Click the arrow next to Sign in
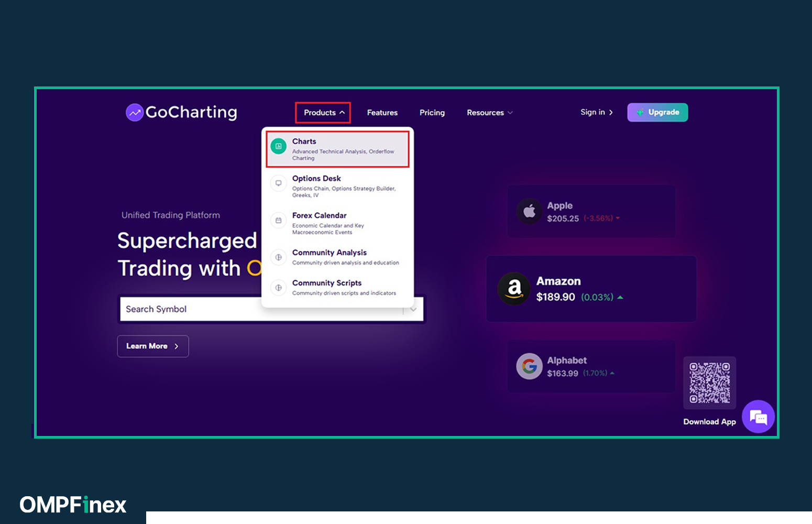The width and height of the screenshot is (812, 524). click(611, 113)
